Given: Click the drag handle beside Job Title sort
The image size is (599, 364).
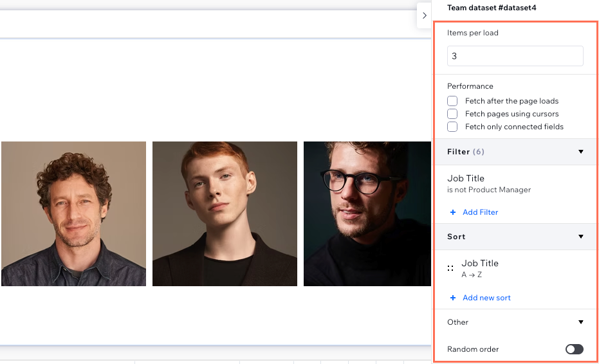Looking at the screenshot, I should [x=450, y=268].
